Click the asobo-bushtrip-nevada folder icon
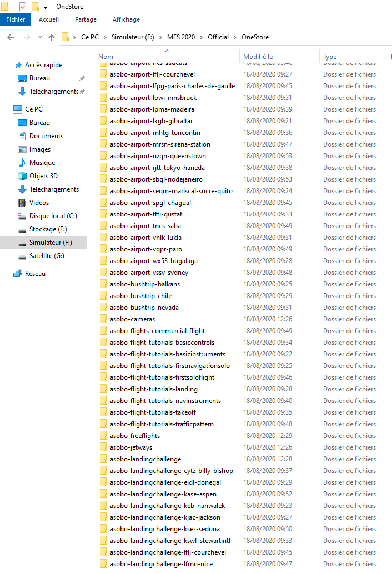 point(104,308)
